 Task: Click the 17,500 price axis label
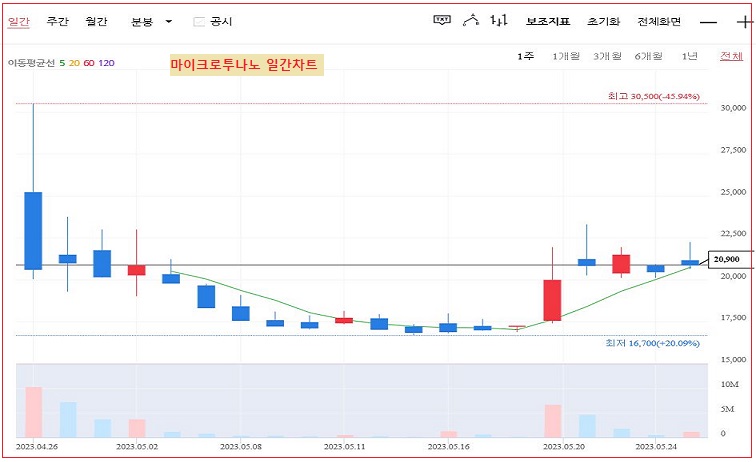pyautogui.click(x=733, y=318)
